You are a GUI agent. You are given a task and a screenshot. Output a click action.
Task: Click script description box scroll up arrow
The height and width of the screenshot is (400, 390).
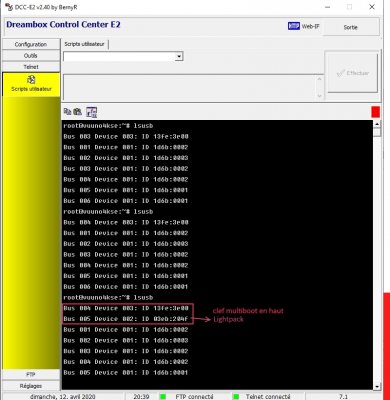(x=319, y=79)
